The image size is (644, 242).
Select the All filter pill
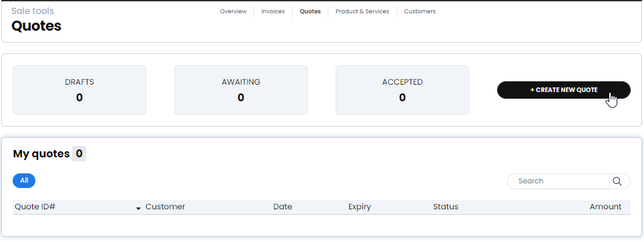point(24,181)
